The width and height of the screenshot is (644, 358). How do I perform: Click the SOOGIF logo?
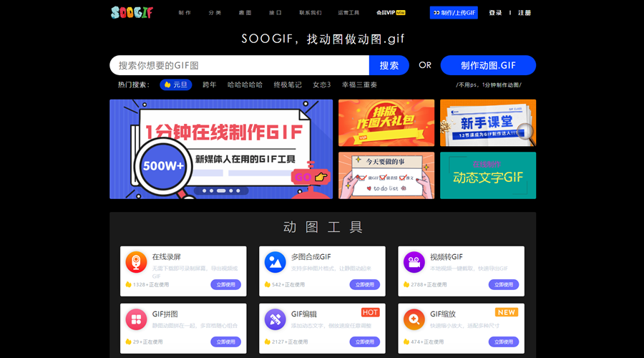pyautogui.click(x=132, y=12)
